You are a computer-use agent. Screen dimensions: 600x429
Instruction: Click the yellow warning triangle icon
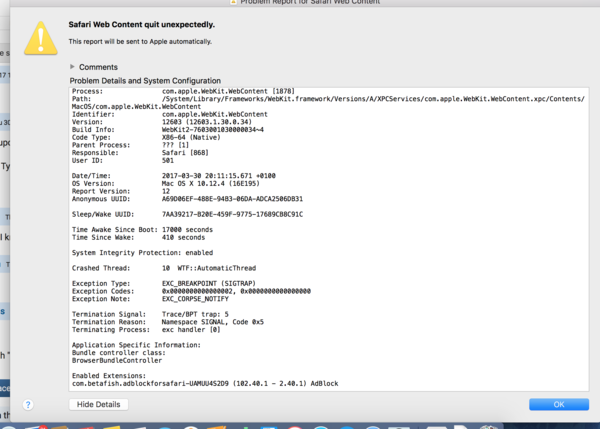pyautogui.click(x=41, y=38)
